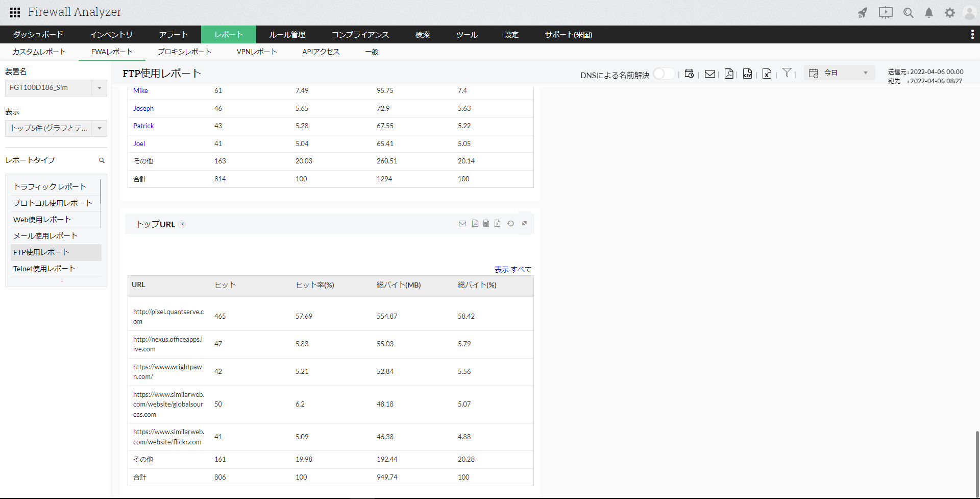The width and height of the screenshot is (980, 499).
Task: Open user Joseph's details
Action: click(x=143, y=109)
